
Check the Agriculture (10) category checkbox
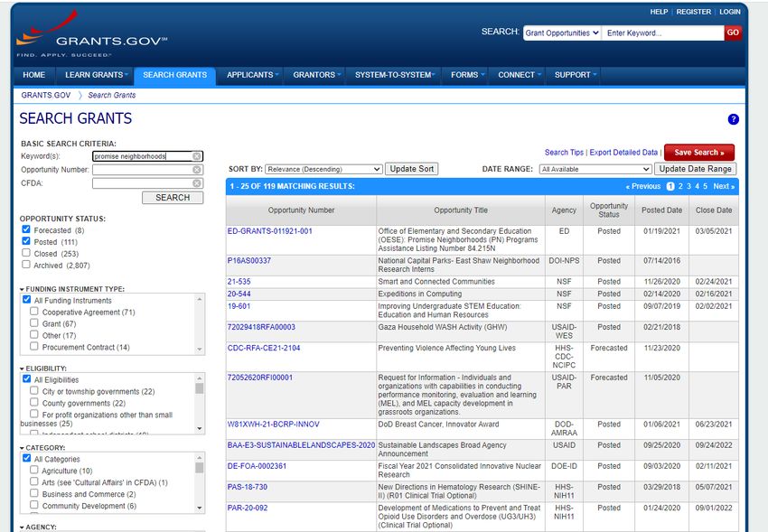33,470
